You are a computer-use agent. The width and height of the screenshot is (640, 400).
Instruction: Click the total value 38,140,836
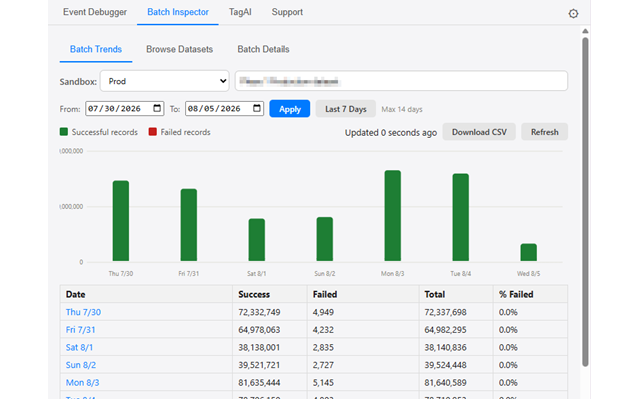445,347
